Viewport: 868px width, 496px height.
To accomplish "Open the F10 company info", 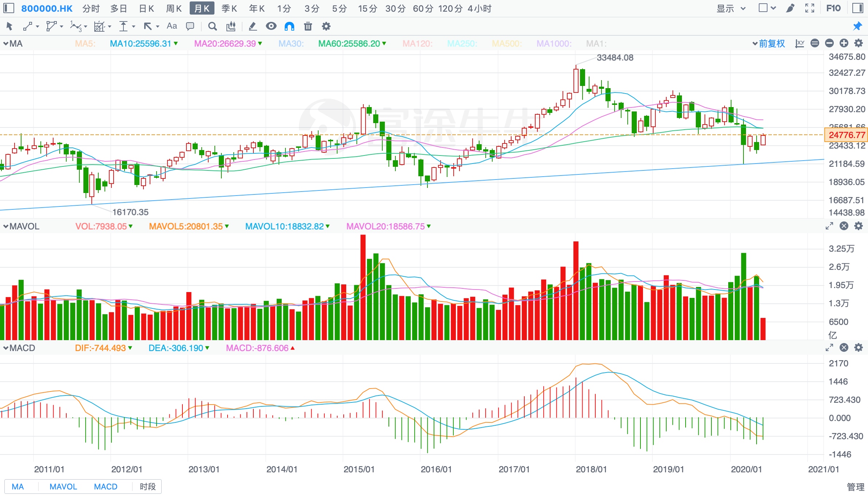I will pyautogui.click(x=833, y=8).
